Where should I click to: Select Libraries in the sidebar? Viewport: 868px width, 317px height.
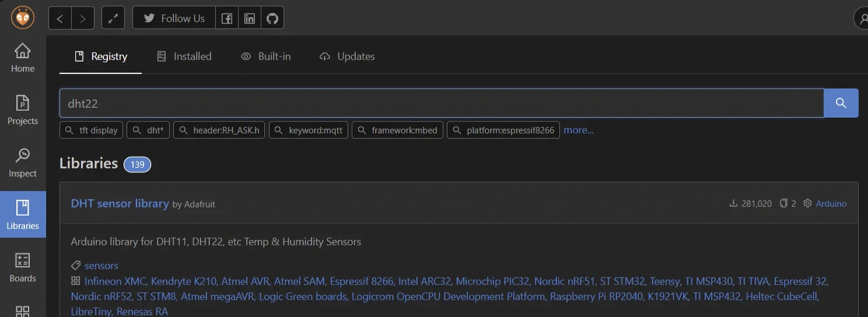click(23, 214)
